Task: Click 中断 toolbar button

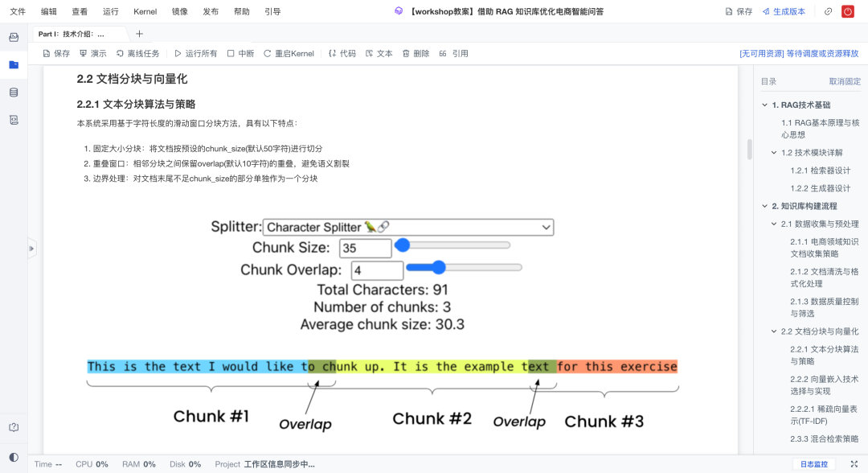Action: [x=241, y=54]
